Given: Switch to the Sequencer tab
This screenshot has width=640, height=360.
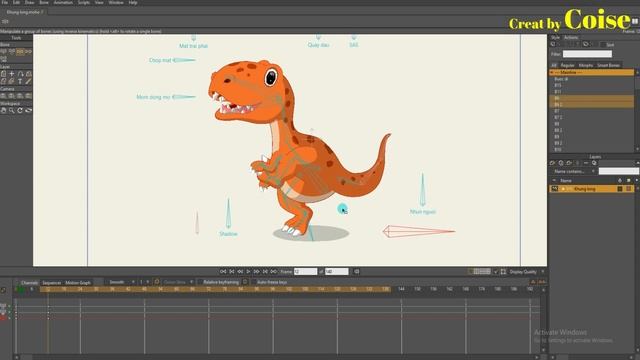Looking at the screenshot, I should (x=51, y=282).
